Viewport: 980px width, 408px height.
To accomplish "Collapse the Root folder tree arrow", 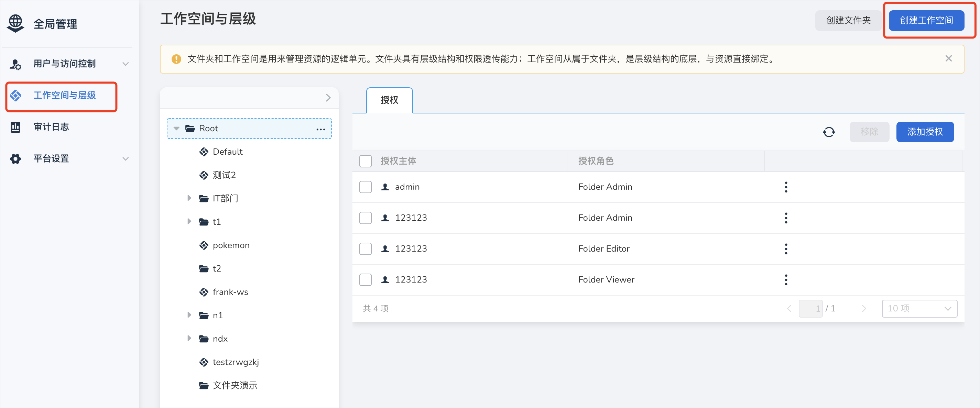I will pyautogui.click(x=176, y=129).
